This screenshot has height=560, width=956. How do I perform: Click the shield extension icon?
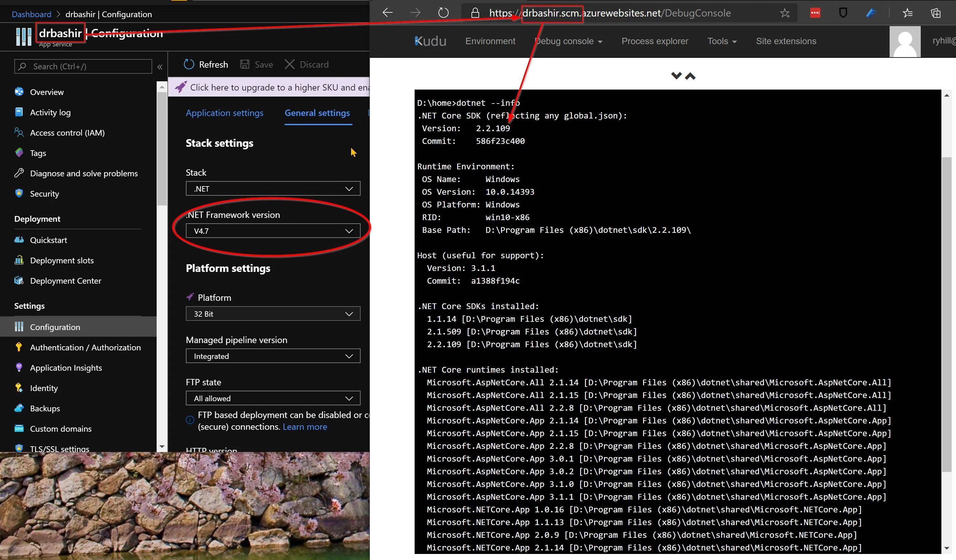843,13
